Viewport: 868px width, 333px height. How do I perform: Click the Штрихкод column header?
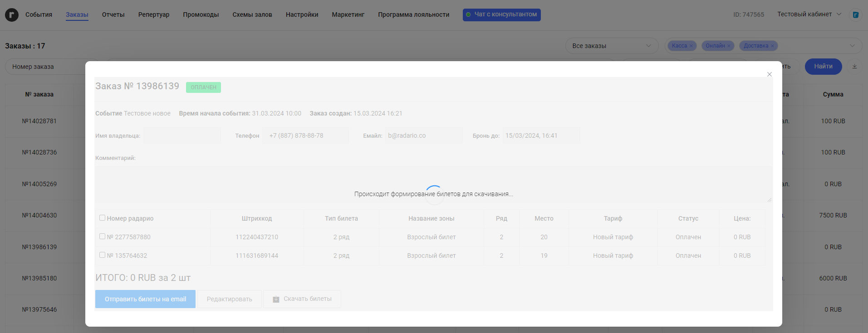pos(257,218)
